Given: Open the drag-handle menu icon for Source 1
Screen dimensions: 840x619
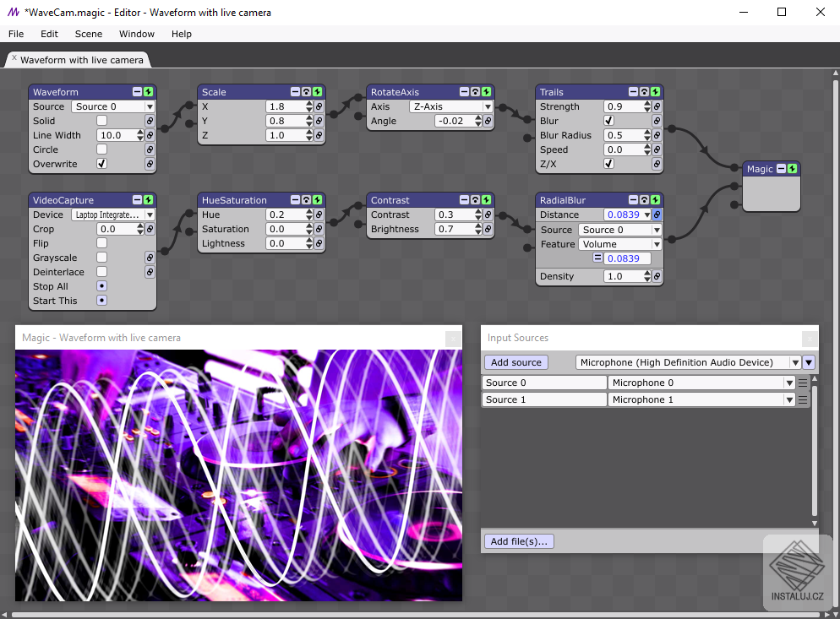Looking at the screenshot, I should pyautogui.click(x=803, y=399).
